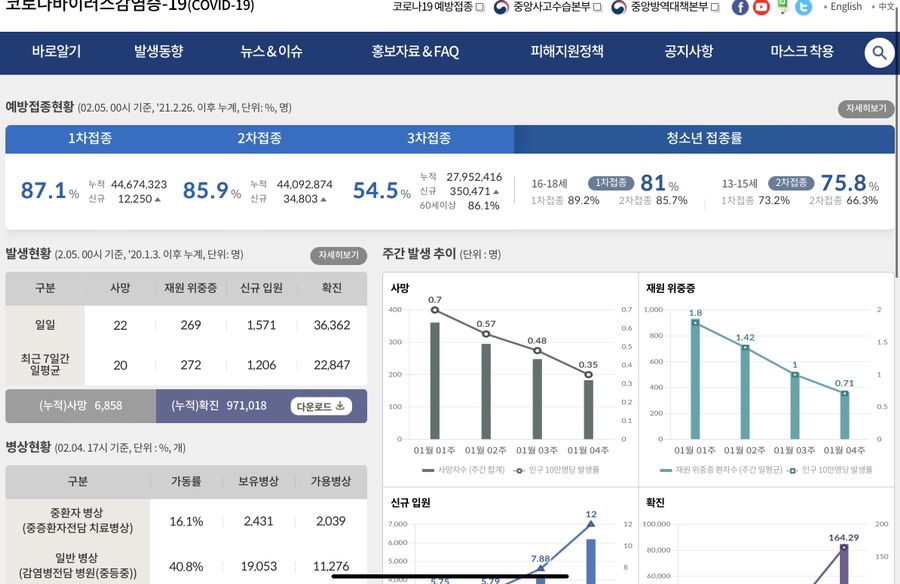This screenshot has height=584, width=900.
Task: Click the (누적)확진 971,018 text
Action: (219, 406)
